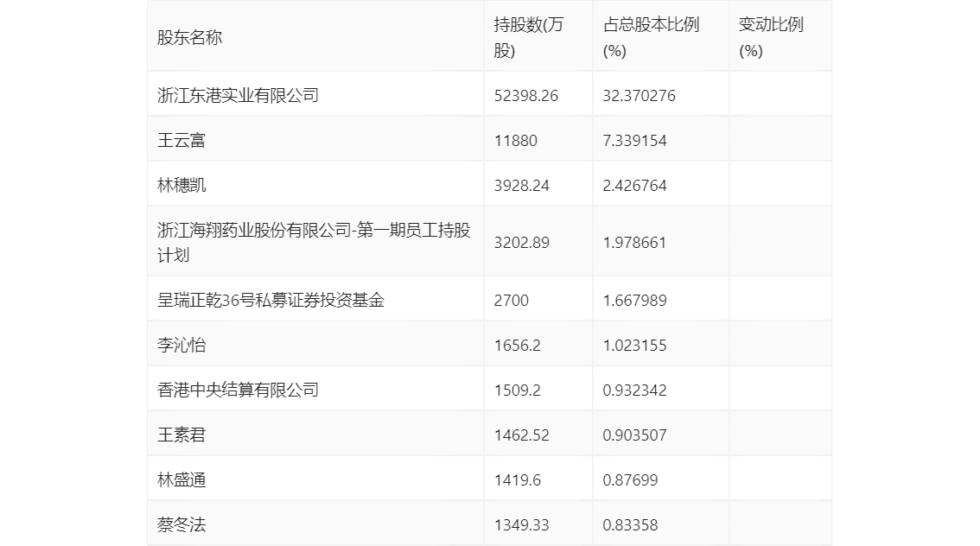Click the 持股数(万股) column header

click(529, 37)
